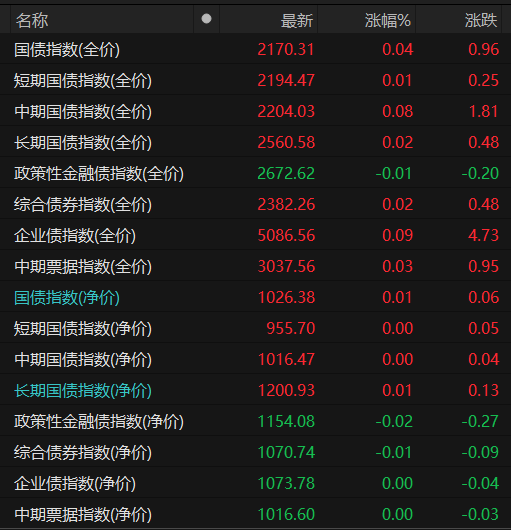Click the latest value 2382.26
This screenshot has height=530, width=511.
tap(286, 204)
